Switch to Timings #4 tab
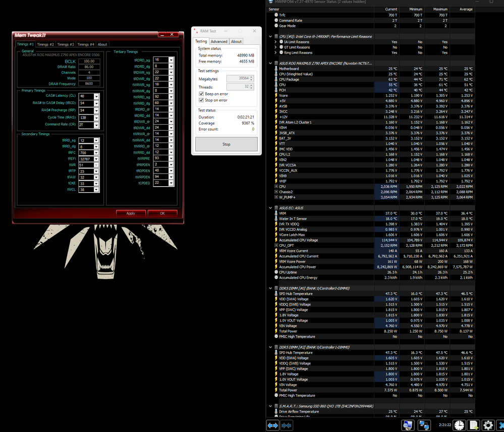Image resolution: width=504 pixels, height=432 pixels. [86, 44]
